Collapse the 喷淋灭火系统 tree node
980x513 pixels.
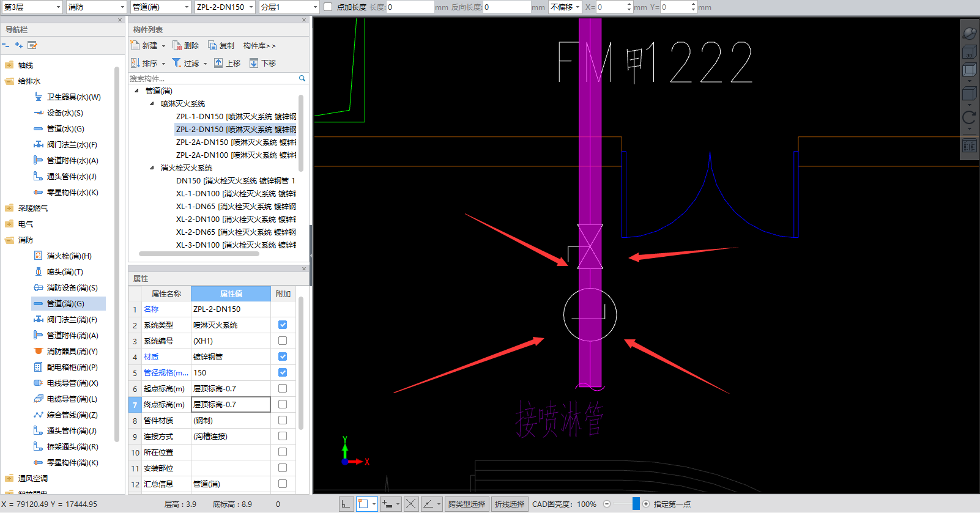(x=152, y=104)
